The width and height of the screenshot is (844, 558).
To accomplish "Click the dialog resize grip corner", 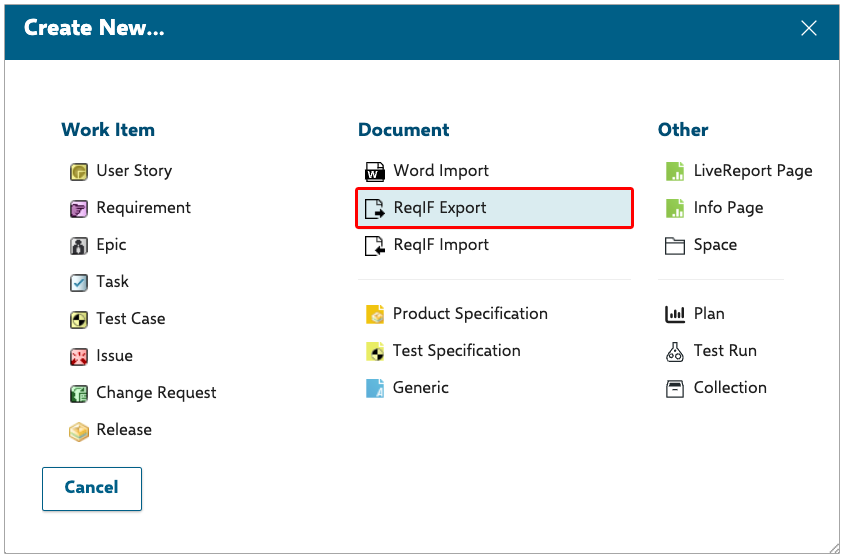I will click(x=834, y=548).
